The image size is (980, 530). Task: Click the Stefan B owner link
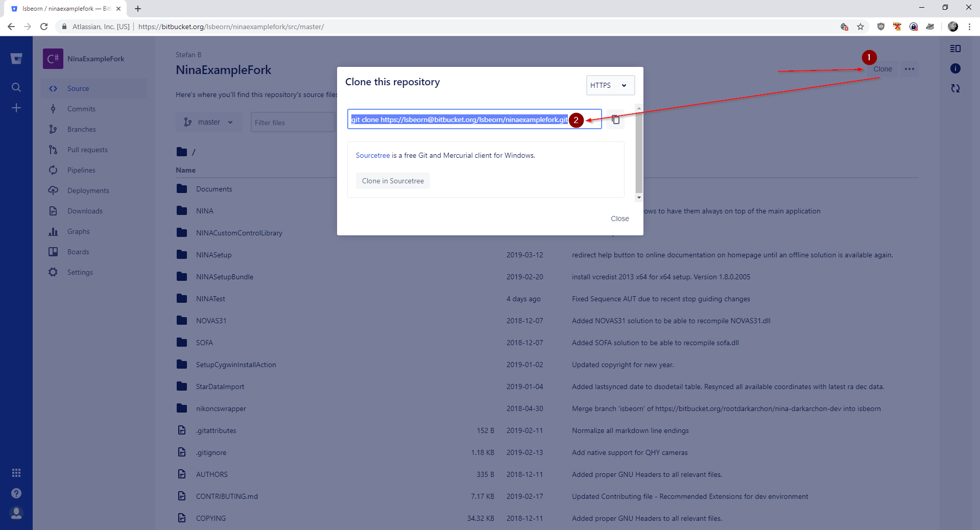tap(188, 55)
